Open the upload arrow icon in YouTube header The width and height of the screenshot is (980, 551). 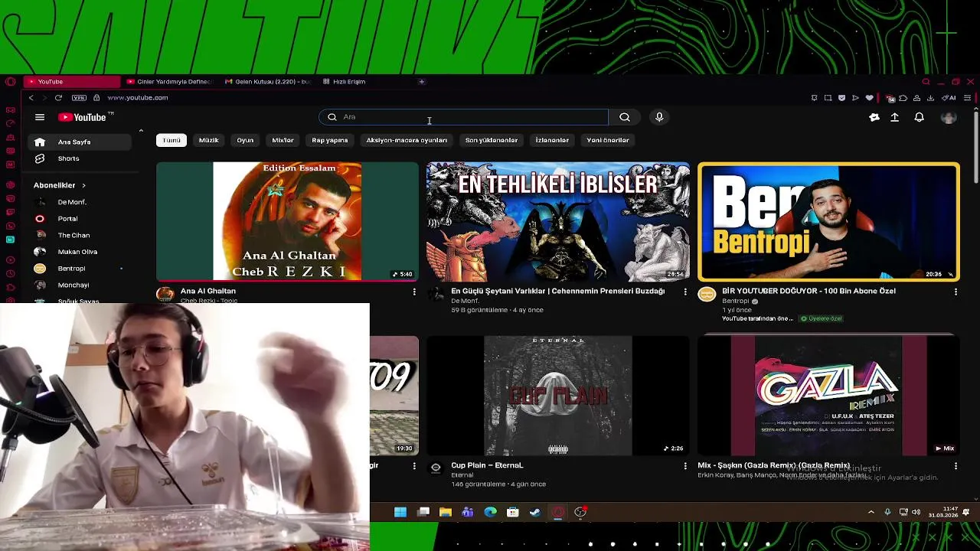tap(894, 117)
